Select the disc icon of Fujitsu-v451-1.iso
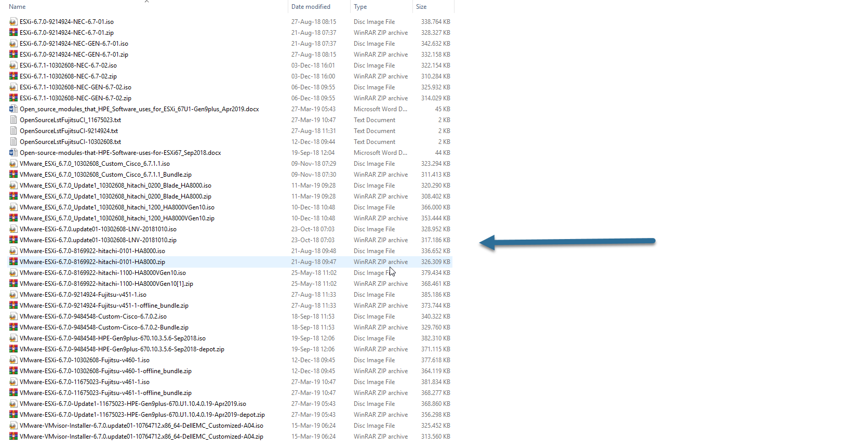This screenshot has width=868, height=448. (14, 295)
